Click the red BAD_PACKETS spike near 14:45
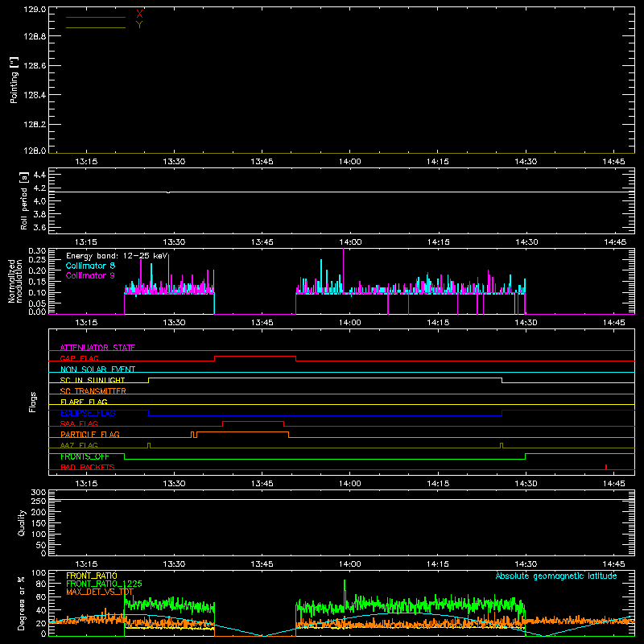Viewport: 644px width, 644px height. click(606, 467)
